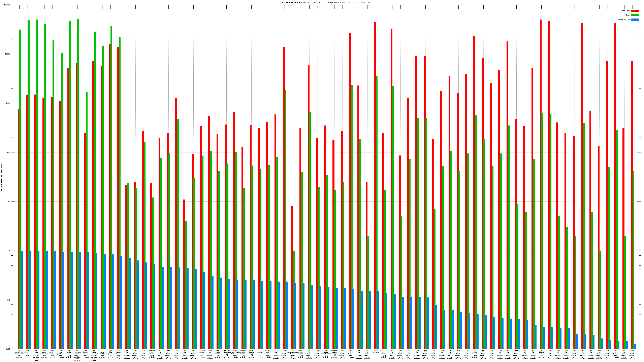Click the RBL Statistics chart title
644x362 pixels.
coord(325,2)
